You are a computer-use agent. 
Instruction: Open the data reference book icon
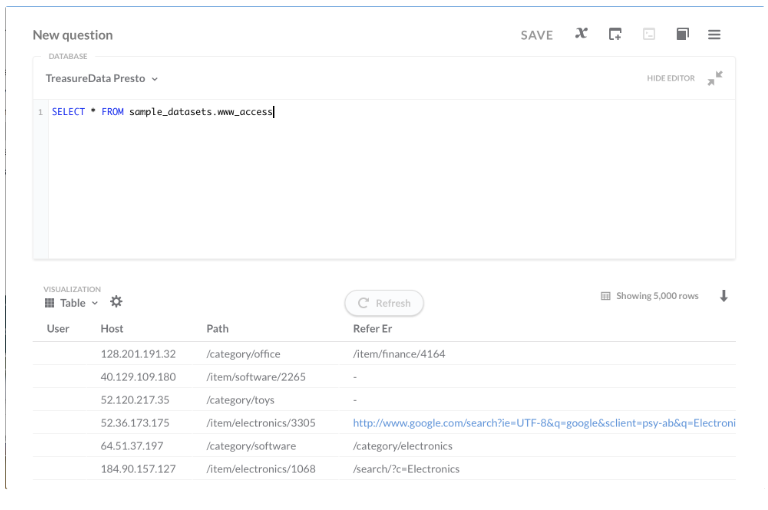[x=682, y=34]
